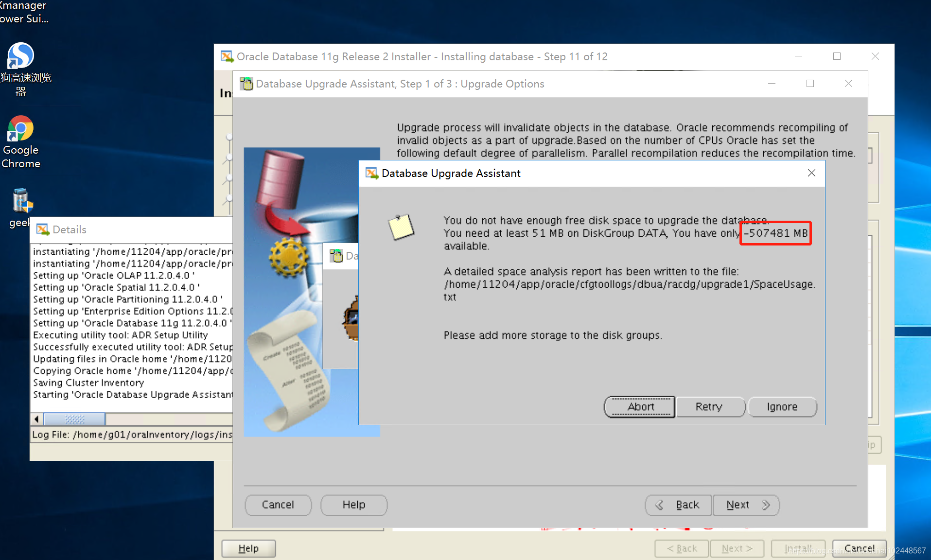Abort the database upgrade

[639, 407]
